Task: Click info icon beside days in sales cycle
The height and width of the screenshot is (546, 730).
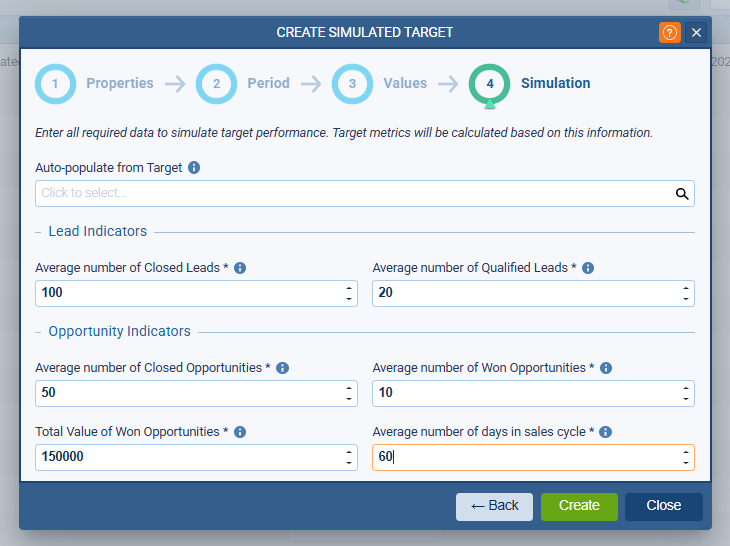Action: click(605, 432)
